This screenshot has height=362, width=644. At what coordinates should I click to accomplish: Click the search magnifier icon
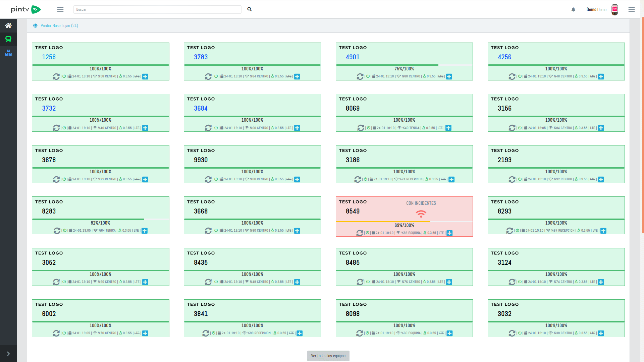coord(249,9)
